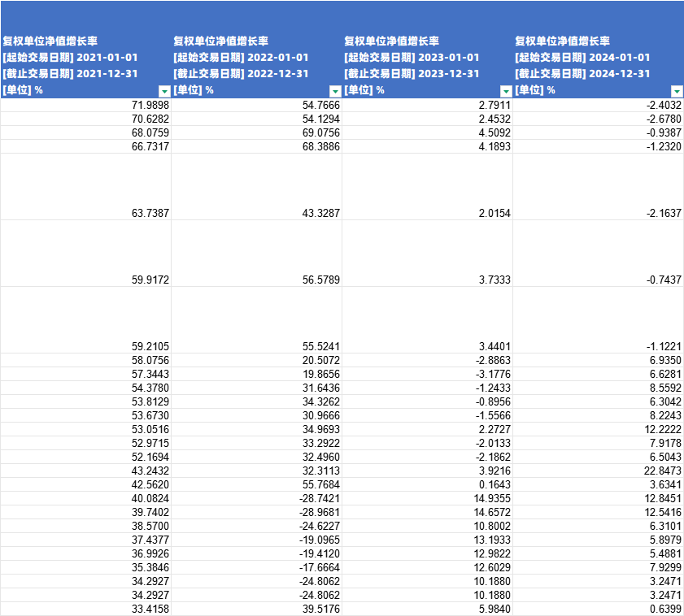This screenshot has width=684, height=616.
Task: Select cell with value 63.7387
Action: tap(86, 187)
